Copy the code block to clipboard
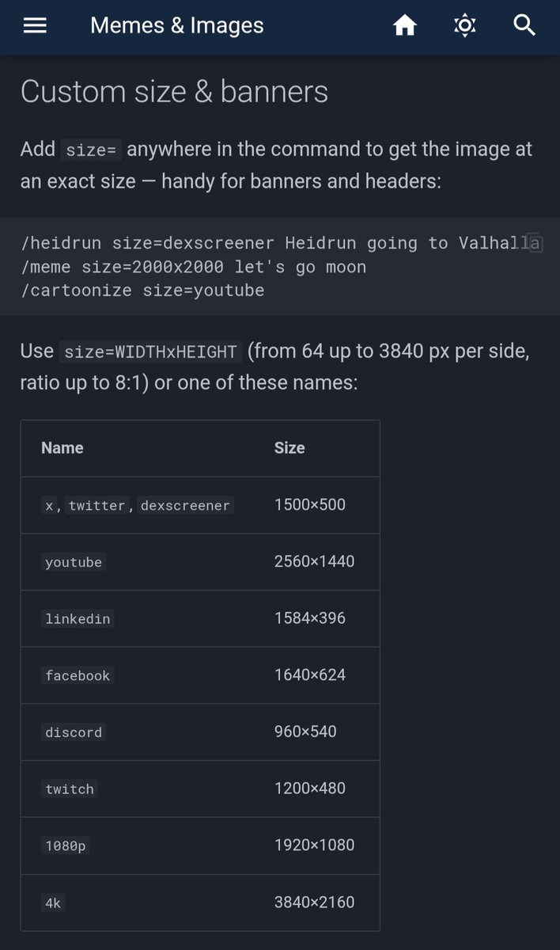560x950 pixels. 535,243
